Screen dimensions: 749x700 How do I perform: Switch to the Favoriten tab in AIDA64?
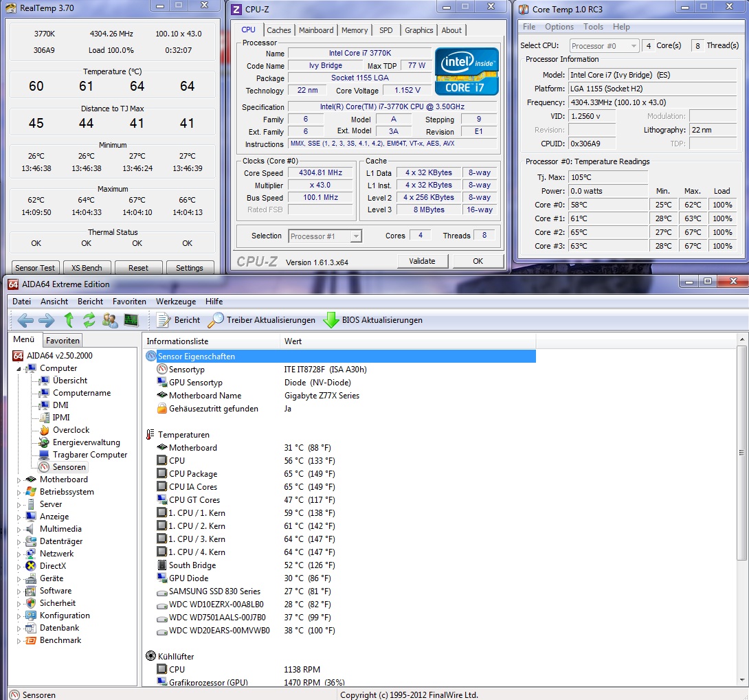tap(63, 341)
